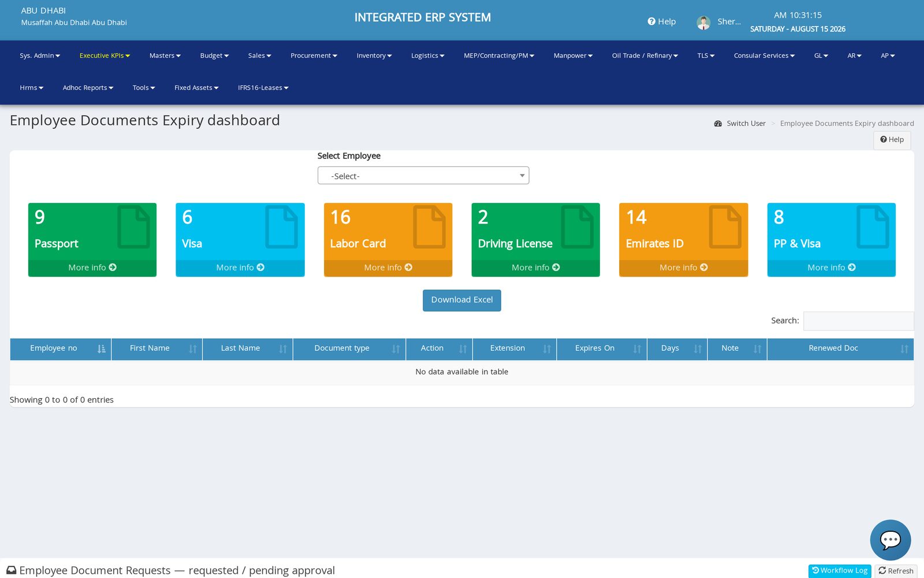Open the AP menu

tap(888, 55)
